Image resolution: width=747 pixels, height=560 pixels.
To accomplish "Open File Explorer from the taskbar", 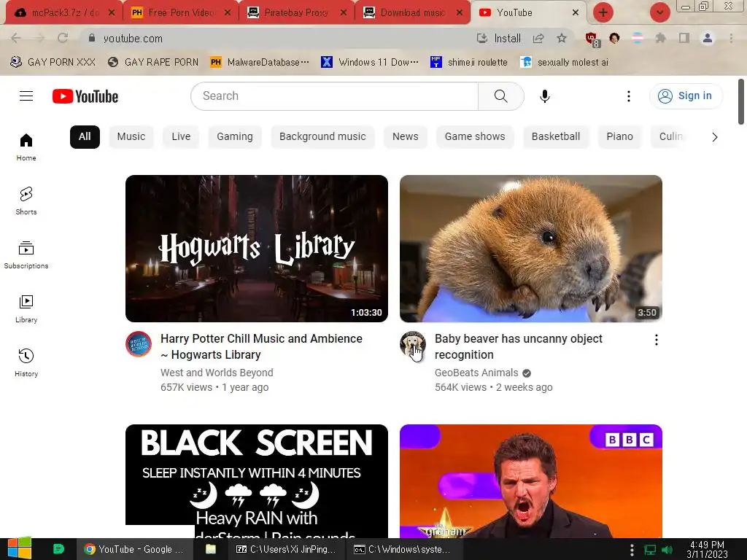I will click(211, 549).
